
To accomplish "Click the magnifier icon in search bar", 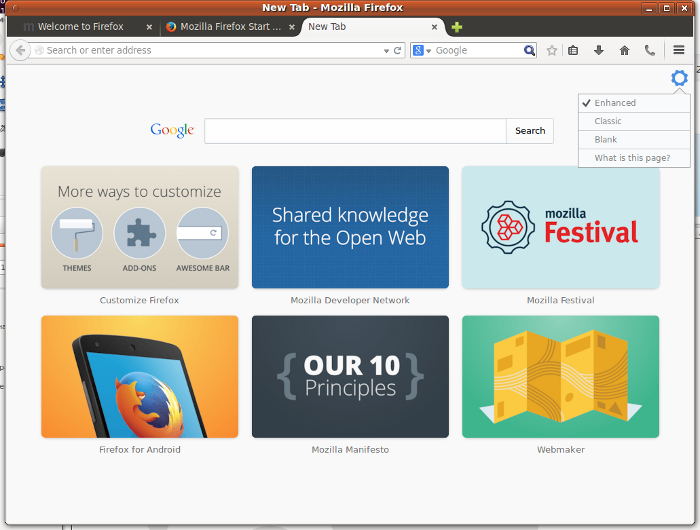I will pos(529,50).
